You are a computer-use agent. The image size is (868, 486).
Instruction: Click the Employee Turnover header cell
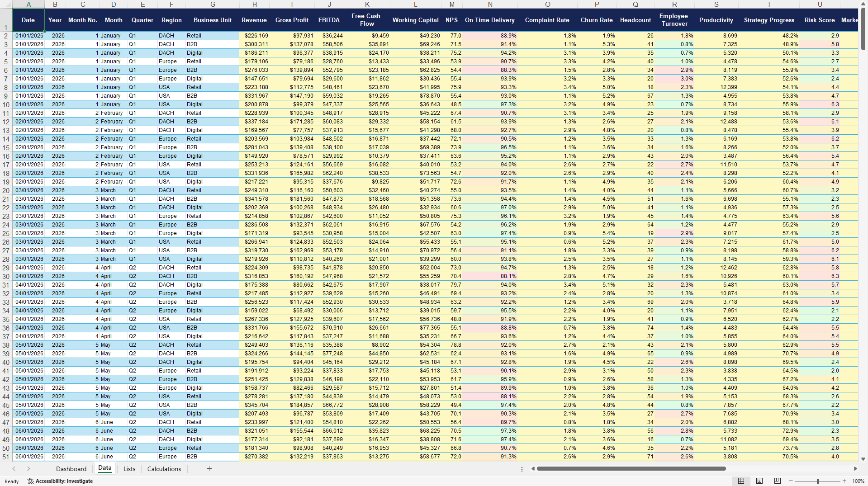pyautogui.click(x=674, y=20)
